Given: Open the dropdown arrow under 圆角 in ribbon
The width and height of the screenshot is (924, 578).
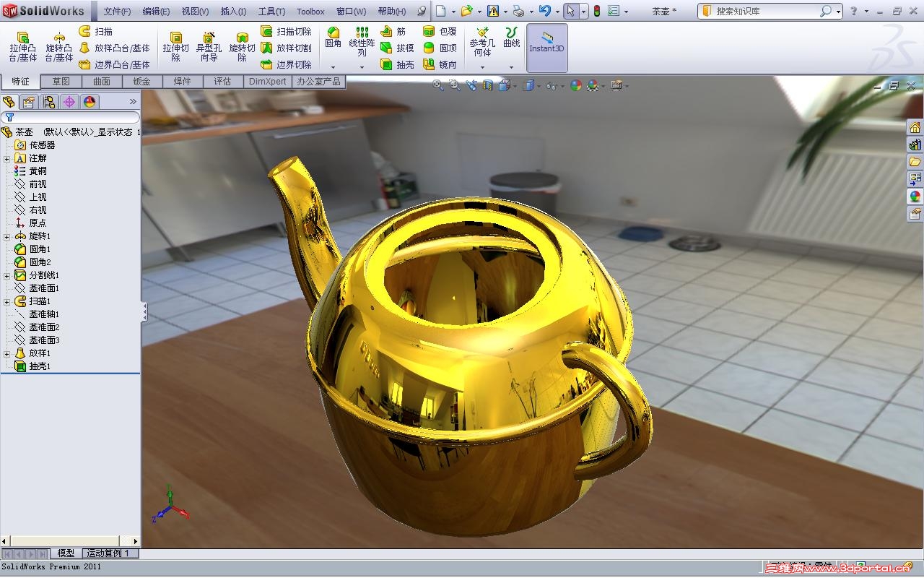Looking at the screenshot, I should 333,67.
